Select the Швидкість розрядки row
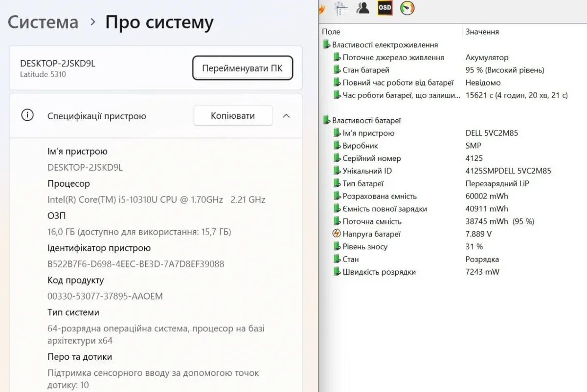Viewport: 587px width, 392px height. coord(379,272)
